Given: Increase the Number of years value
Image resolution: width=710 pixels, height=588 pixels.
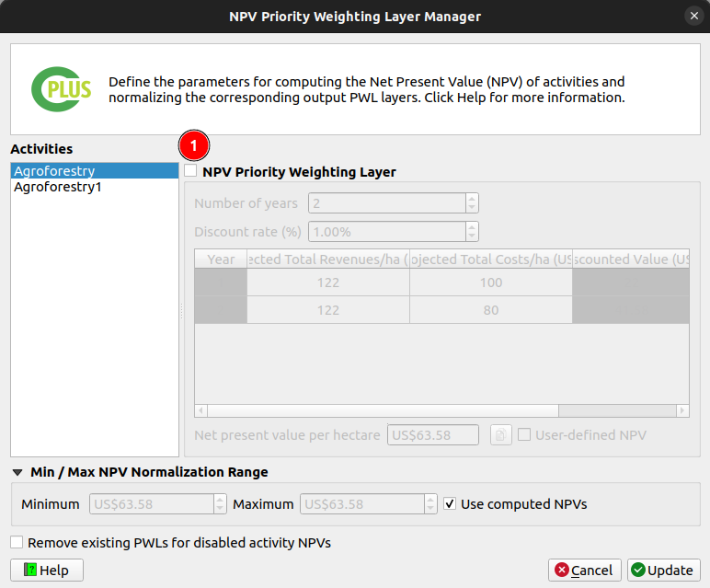Looking at the screenshot, I should 472,199.
